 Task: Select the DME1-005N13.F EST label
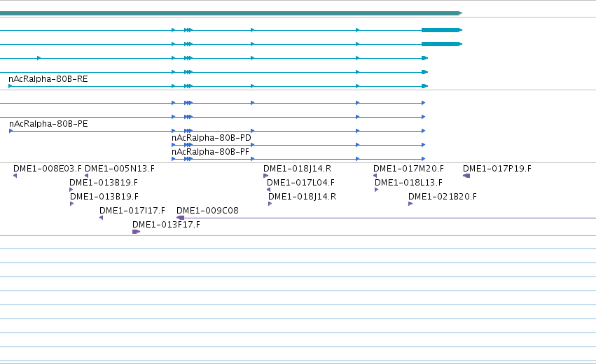tap(119, 169)
